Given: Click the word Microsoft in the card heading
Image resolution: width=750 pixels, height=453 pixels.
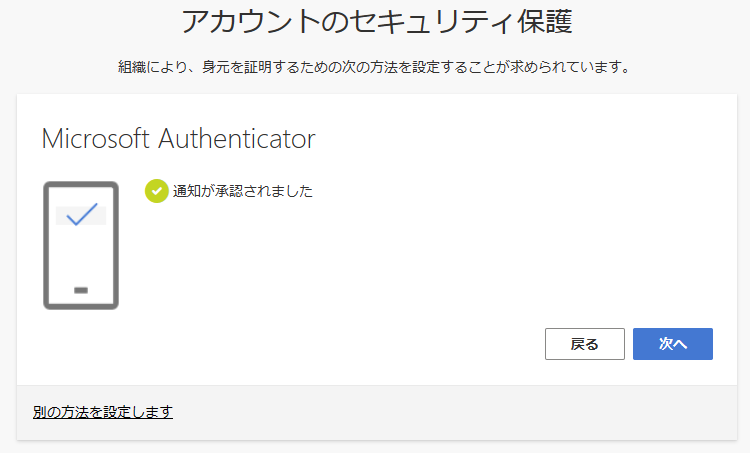Looking at the screenshot, I should click(96, 139).
